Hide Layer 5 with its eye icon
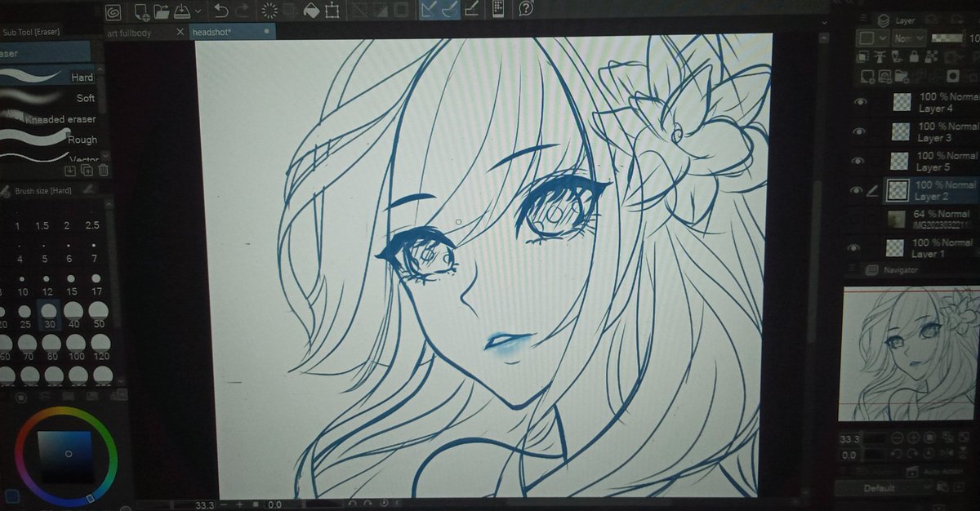 point(858,161)
